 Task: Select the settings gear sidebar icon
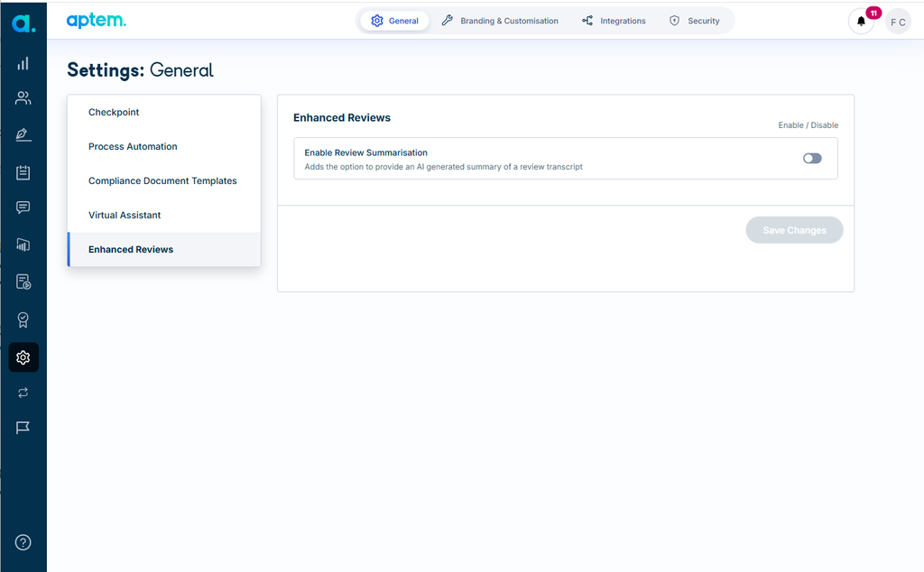tap(23, 357)
